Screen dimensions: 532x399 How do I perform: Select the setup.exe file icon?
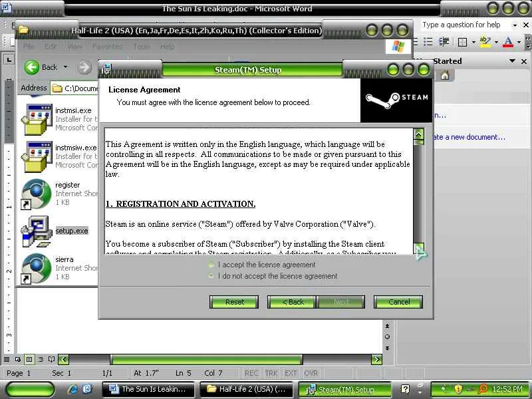point(37,231)
